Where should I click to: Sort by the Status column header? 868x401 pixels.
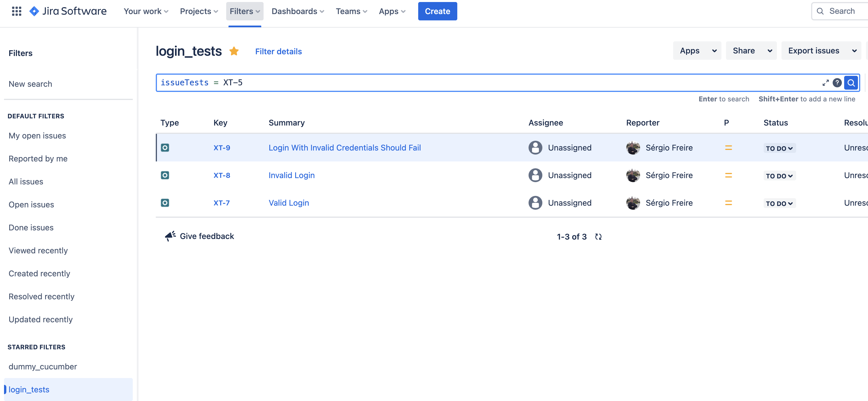(776, 123)
